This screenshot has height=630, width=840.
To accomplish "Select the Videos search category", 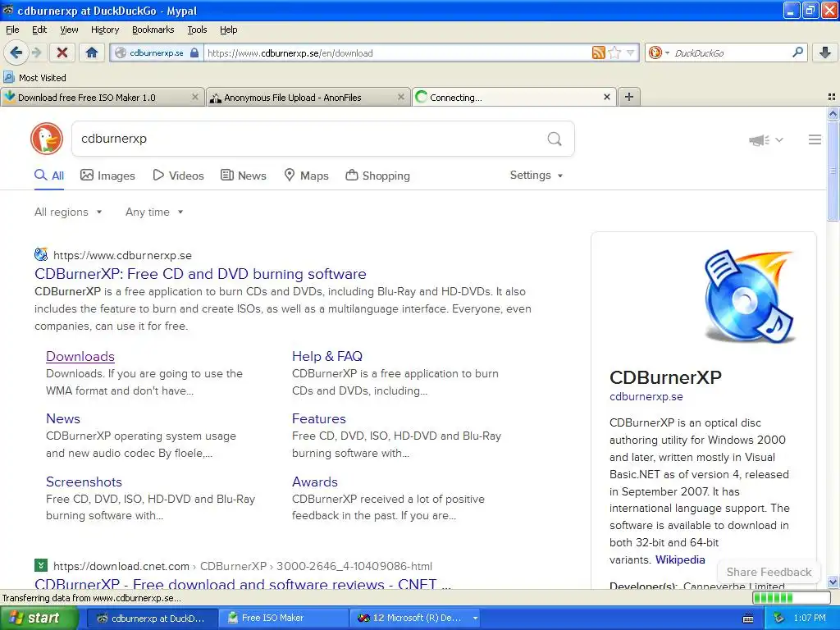I will point(178,176).
